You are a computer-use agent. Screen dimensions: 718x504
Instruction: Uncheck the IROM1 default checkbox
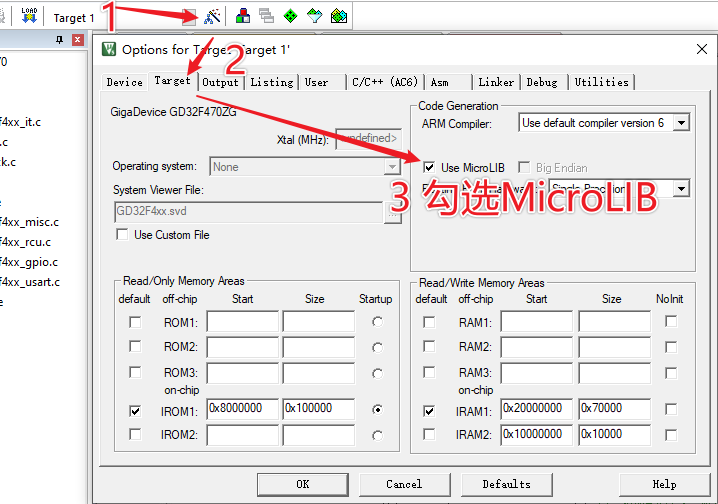click(135, 411)
